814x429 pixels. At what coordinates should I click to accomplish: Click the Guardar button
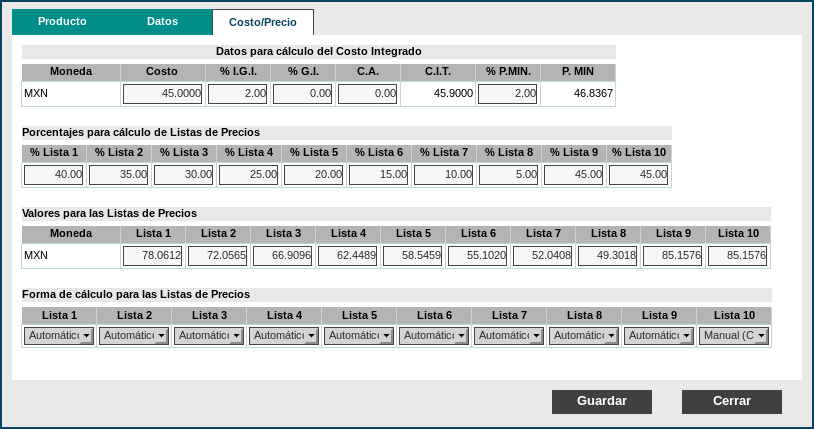[x=601, y=401]
